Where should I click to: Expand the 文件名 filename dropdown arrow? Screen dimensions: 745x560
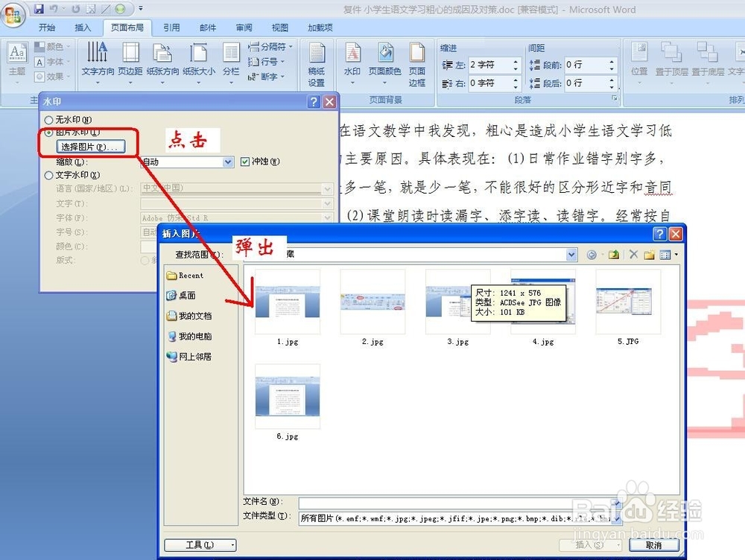pos(616,502)
